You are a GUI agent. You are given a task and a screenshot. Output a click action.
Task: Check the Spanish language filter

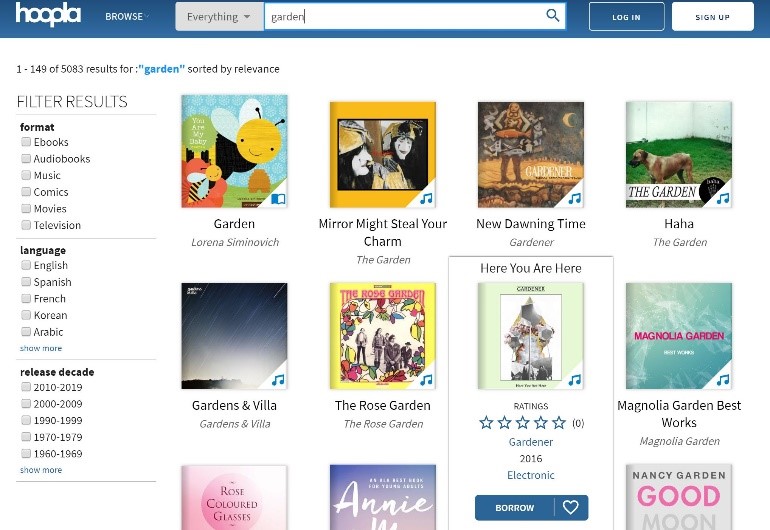point(26,282)
